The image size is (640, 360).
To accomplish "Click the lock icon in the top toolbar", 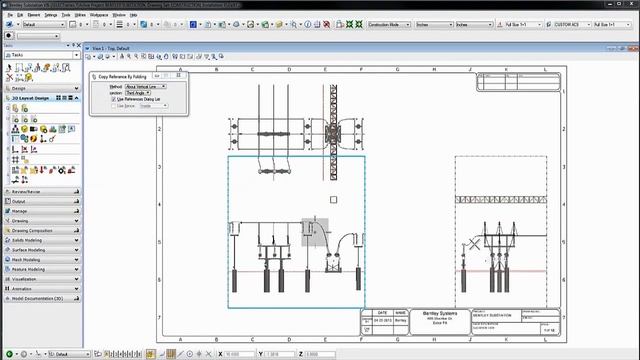I will click(x=340, y=24).
